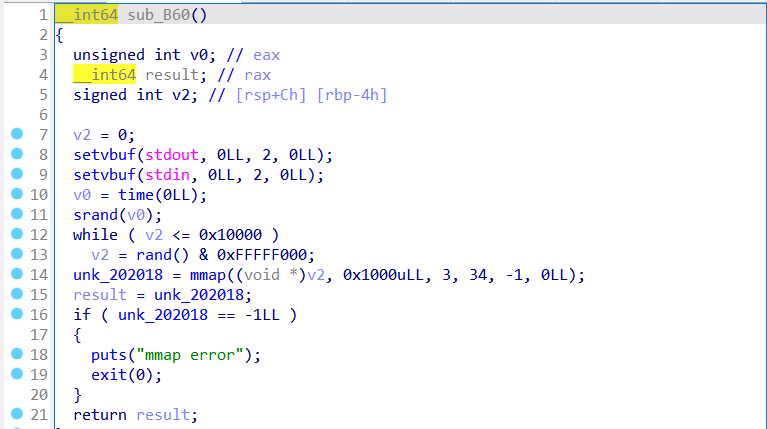Toggle breakpoint dot on line 10
767x429 pixels.
click(x=17, y=194)
